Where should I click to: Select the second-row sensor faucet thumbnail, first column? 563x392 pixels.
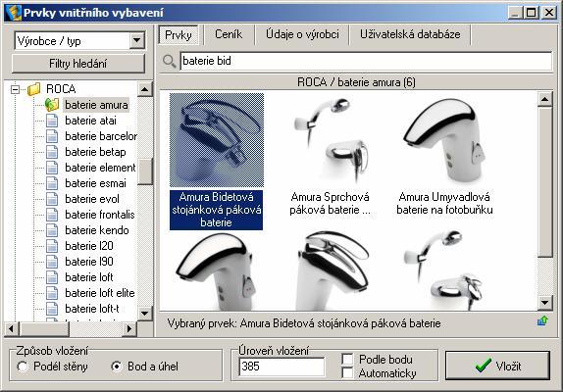[217, 270]
